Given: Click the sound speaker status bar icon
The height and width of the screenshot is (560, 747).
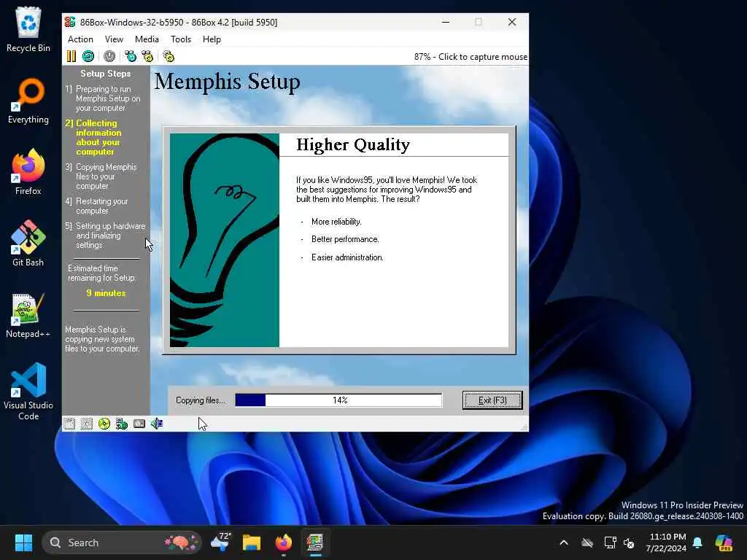Looking at the screenshot, I should (x=157, y=424).
